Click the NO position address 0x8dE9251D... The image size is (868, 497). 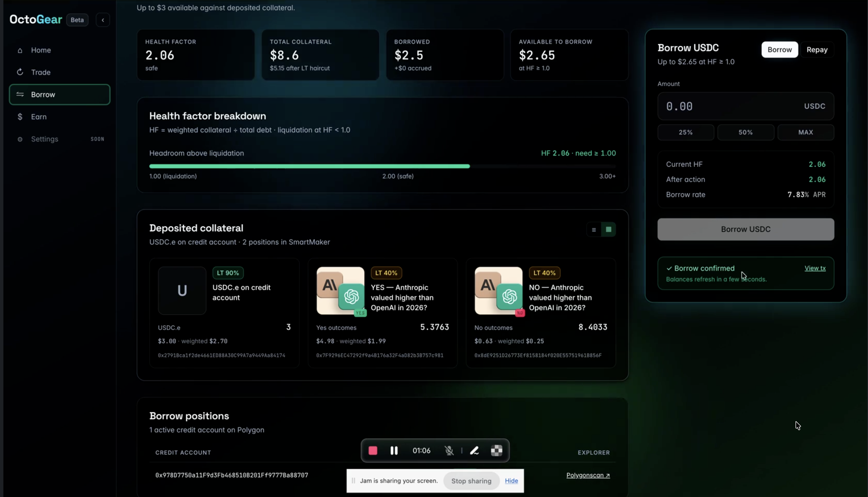[x=538, y=355]
